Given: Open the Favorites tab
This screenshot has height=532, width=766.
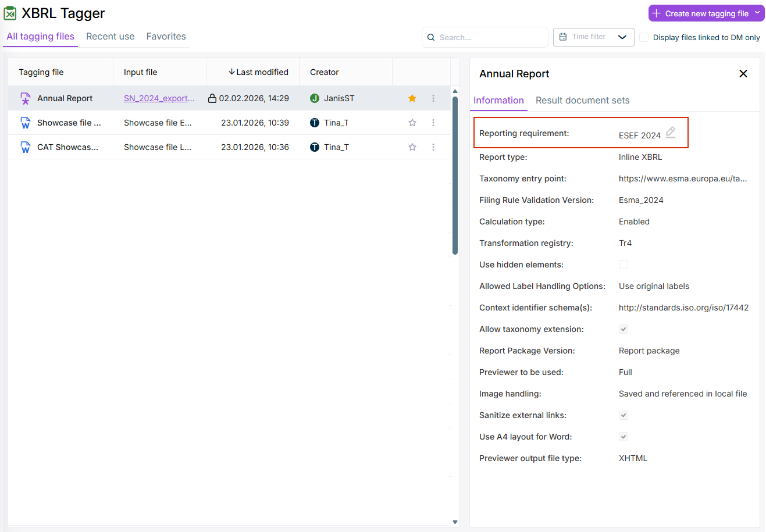Looking at the screenshot, I should pyautogui.click(x=166, y=36).
